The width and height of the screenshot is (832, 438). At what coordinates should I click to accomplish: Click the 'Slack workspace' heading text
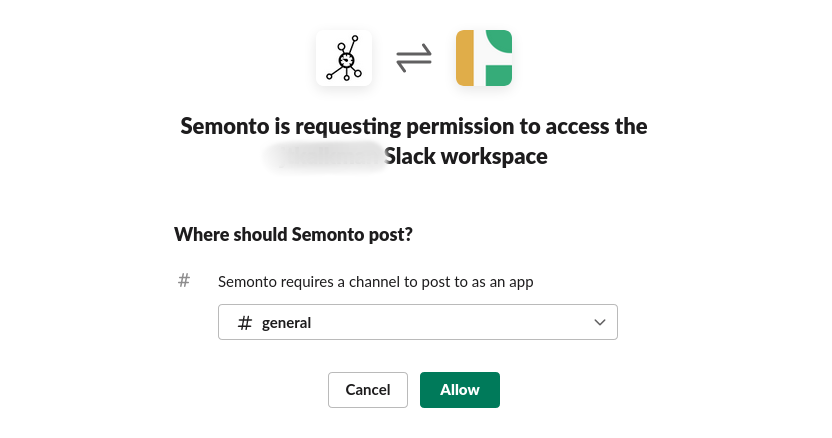tap(466, 157)
